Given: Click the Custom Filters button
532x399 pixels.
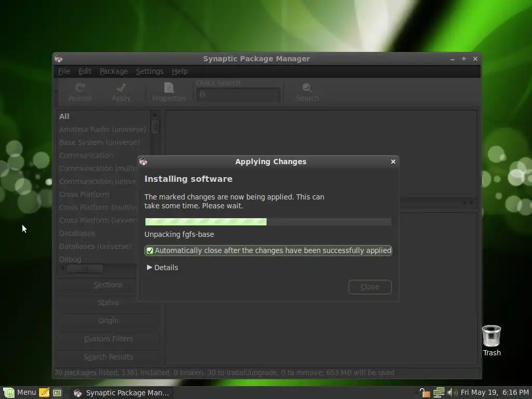Looking at the screenshot, I should 108,339.
